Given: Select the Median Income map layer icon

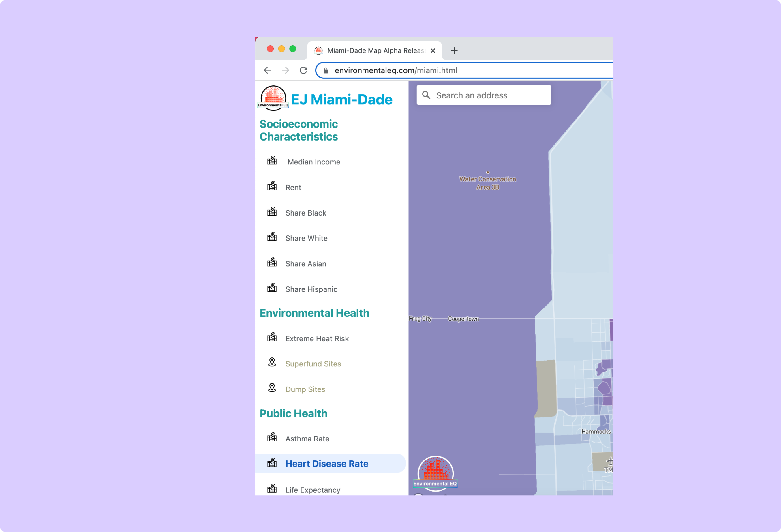Looking at the screenshot, I should click(272, 161).
